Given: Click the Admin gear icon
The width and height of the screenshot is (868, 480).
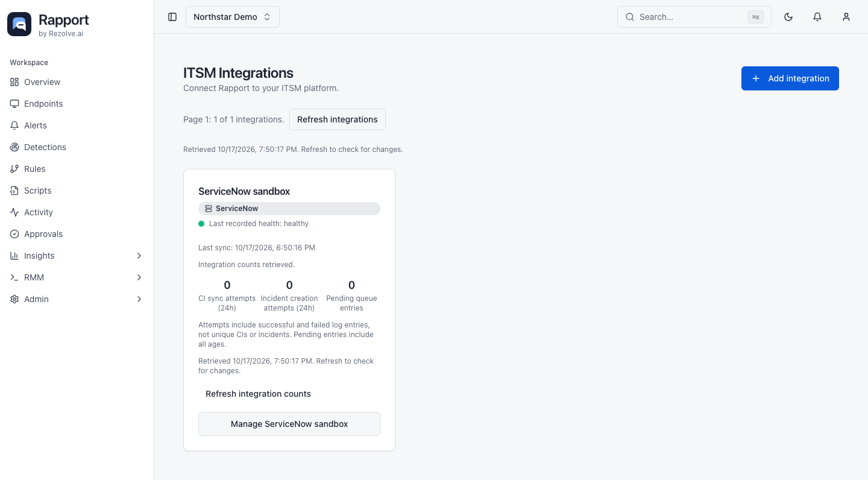Looking at the screenshot, I should (x=14, y=299).
